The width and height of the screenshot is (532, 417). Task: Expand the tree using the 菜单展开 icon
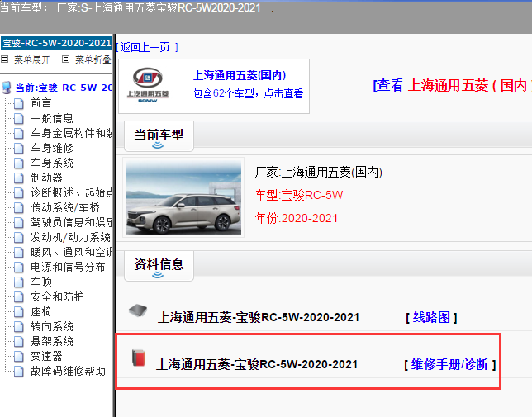5,59
